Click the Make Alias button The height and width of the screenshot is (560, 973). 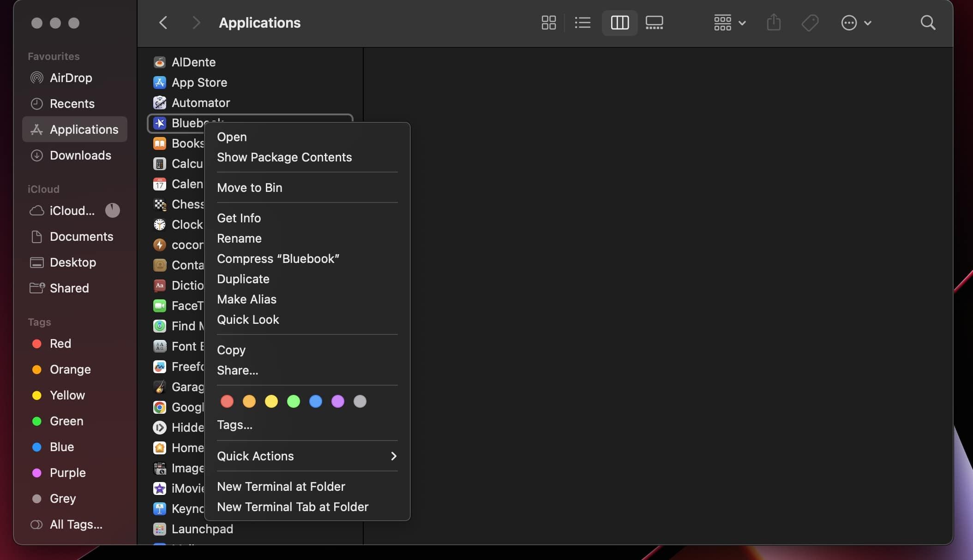point(246,300)
